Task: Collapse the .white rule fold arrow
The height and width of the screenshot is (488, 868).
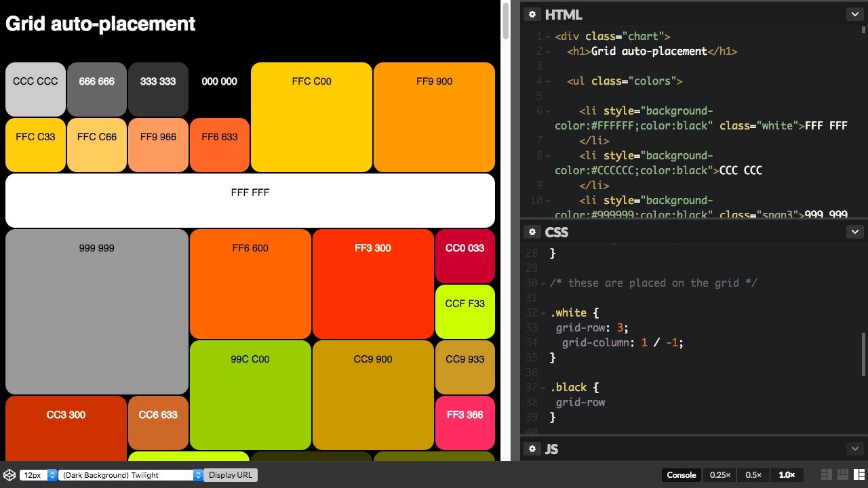Action: pos(542,313)
